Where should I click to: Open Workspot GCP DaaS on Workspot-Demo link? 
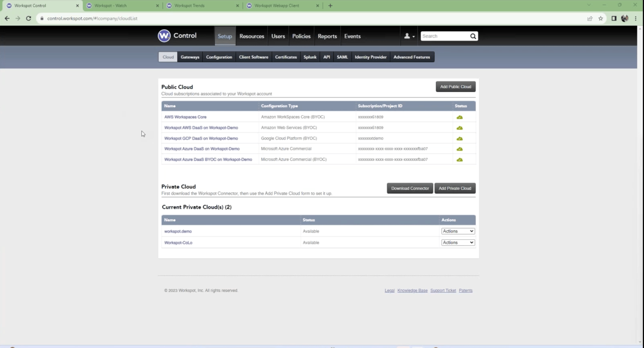201,138
